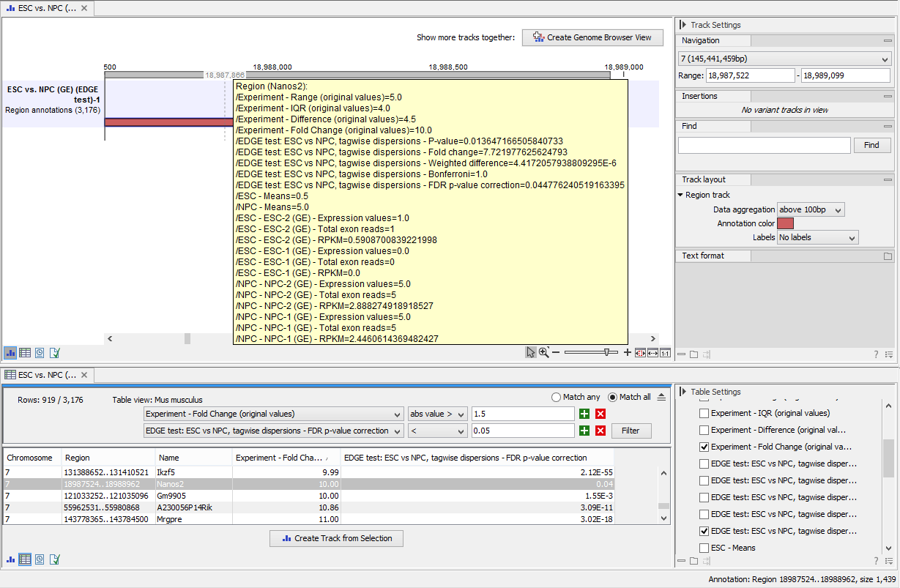The height and width of the screenshot is (588, 900).
Task: Select the Match any radio button
Action: click(x=557, y=397)
